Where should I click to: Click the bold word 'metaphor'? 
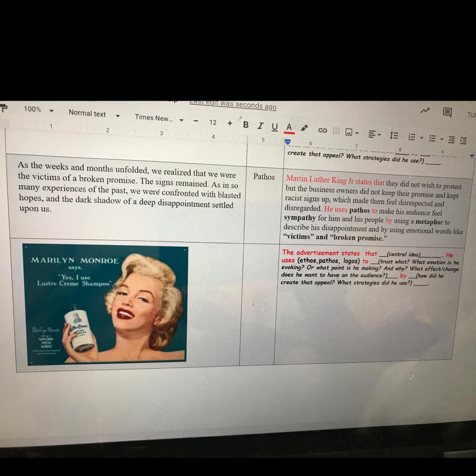click(429, 222)
